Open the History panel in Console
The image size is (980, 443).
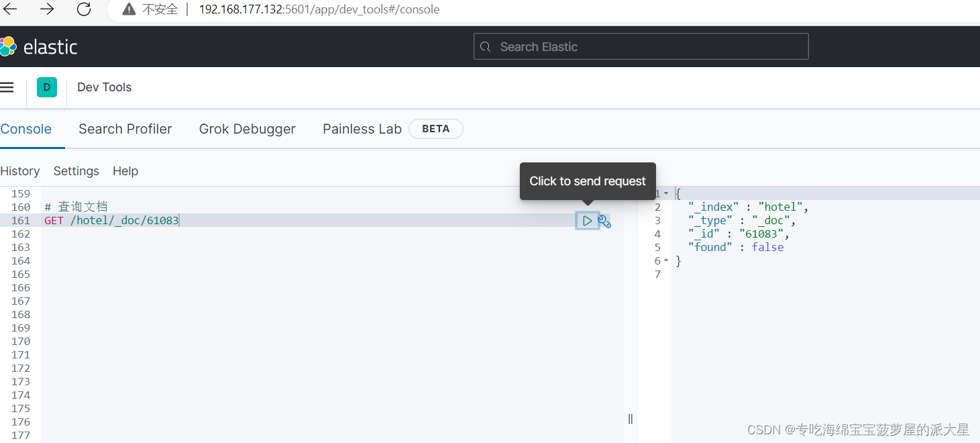(20, 170)
